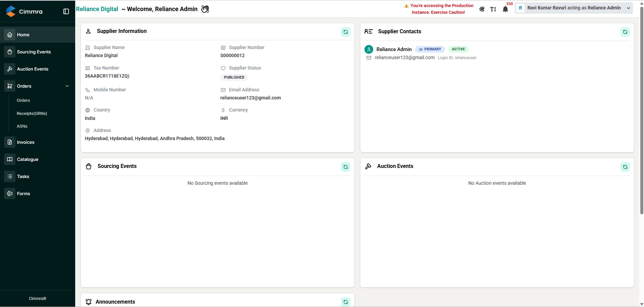Click the Supplier Information person icon
Viewport: 644px width, 307px height.
click(x=88, y=31)
